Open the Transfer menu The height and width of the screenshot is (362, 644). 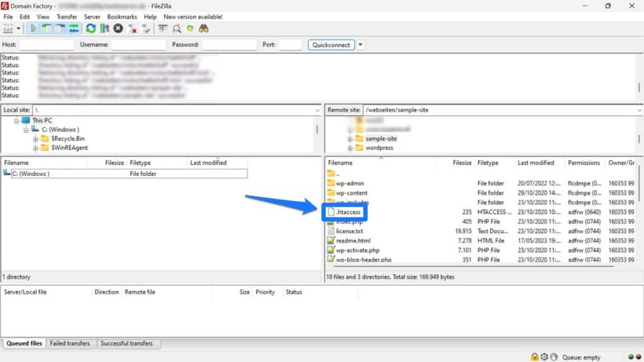(x=66, y=17)
